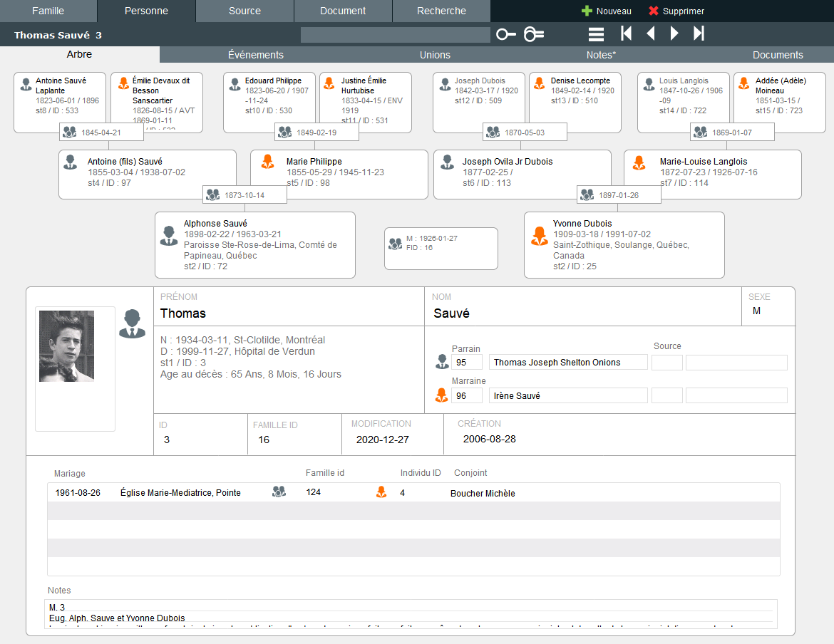Image resolution: width=834 pixels, height=644 pixels.
Task: Click Thomas Sauvé's portrait photo
Action: coord(66,346)
